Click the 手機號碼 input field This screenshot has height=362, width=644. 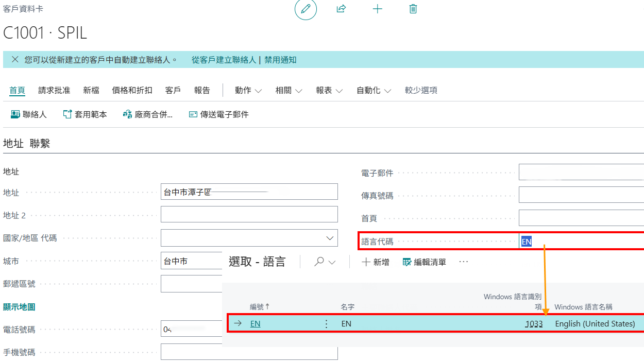(249, 352)
